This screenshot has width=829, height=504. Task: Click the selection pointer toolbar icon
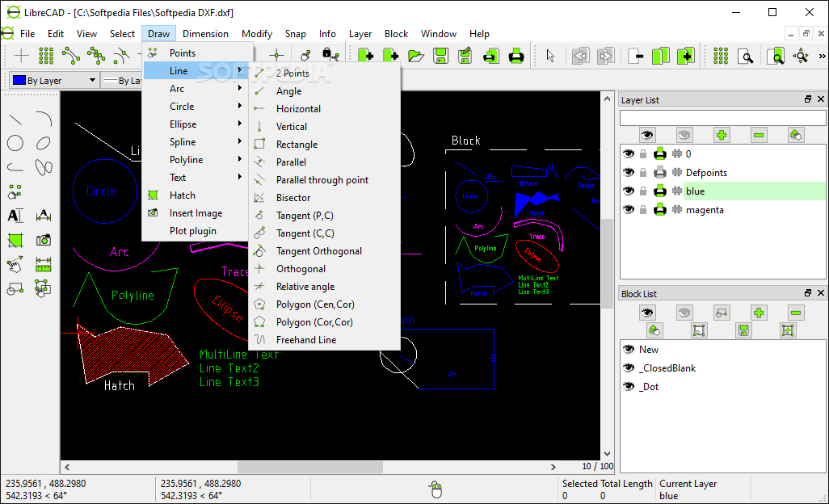(550, 55)
